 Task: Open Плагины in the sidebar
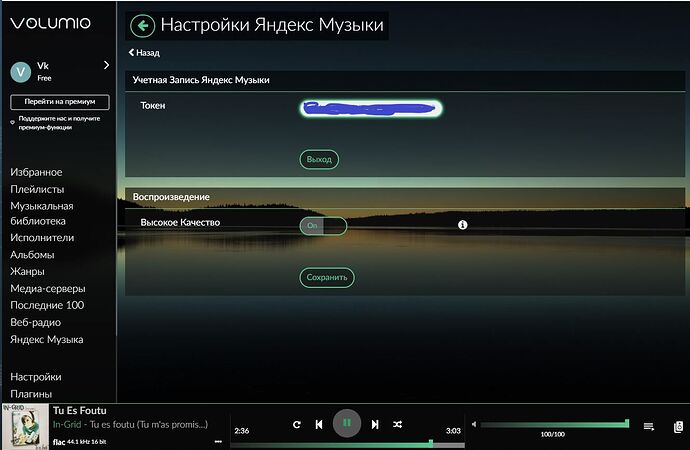click(x=31, y=394)
